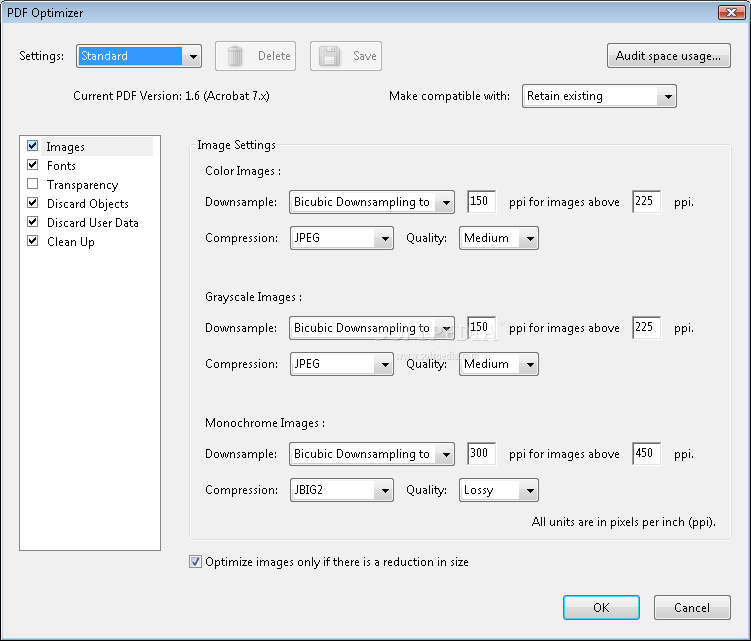Click Monochrome Images 300 ppi field

(x=481, y=453)
